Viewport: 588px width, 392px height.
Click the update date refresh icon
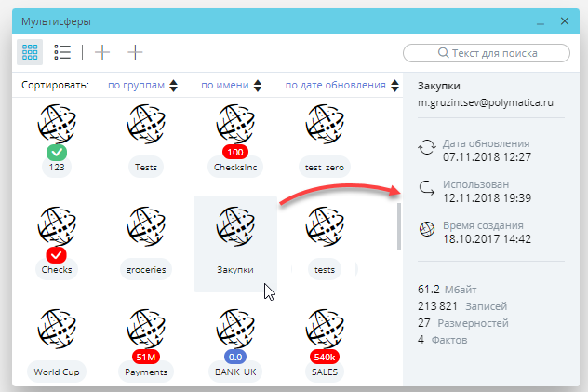(427, 147)
